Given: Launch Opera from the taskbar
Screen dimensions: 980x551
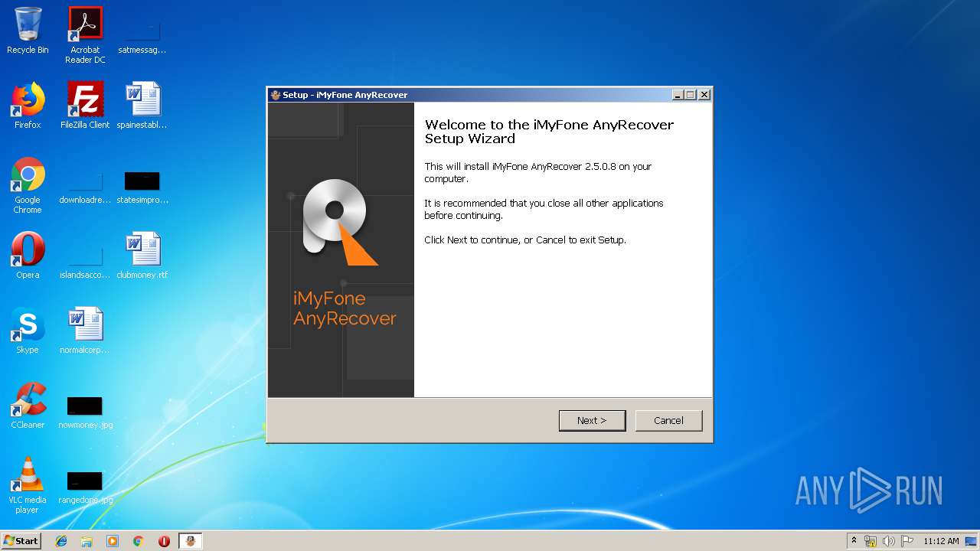Looking at the screenshot, I should [164, 541].
